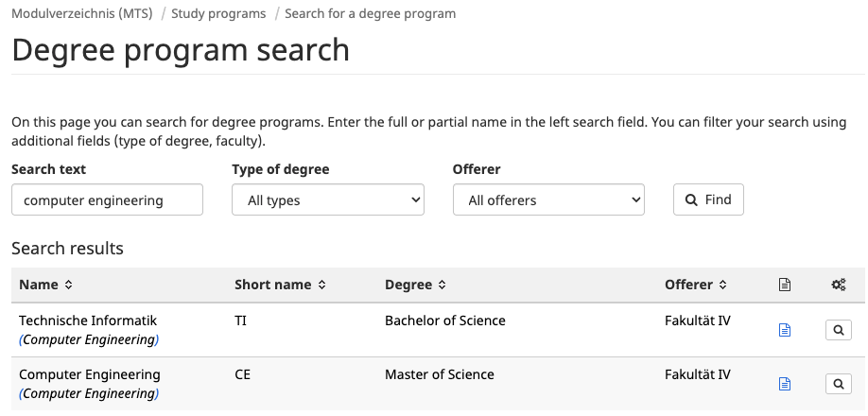Focus the Search text input field
The width and height of the screenshot is (868, 416).
click(107, 199)
